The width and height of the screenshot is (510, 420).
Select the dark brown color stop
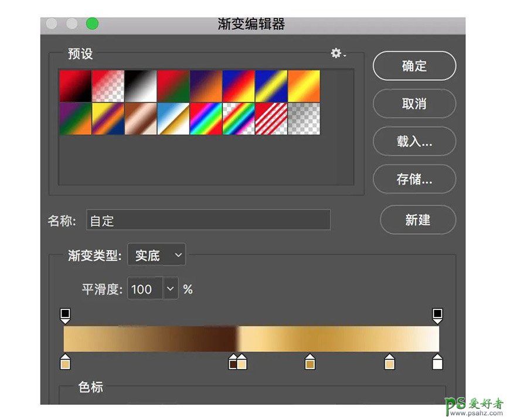click(x=232, y=362)
